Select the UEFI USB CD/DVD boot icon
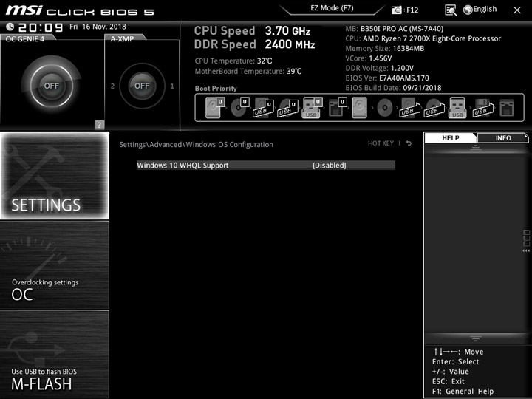The image size is (532, 399). pyautogui.click(x=288, y=108)
